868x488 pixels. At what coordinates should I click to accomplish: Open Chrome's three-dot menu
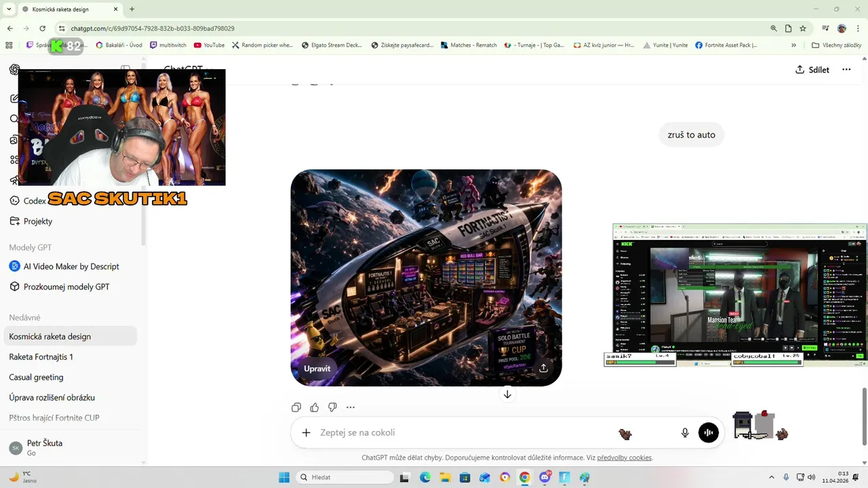point(858,28)
